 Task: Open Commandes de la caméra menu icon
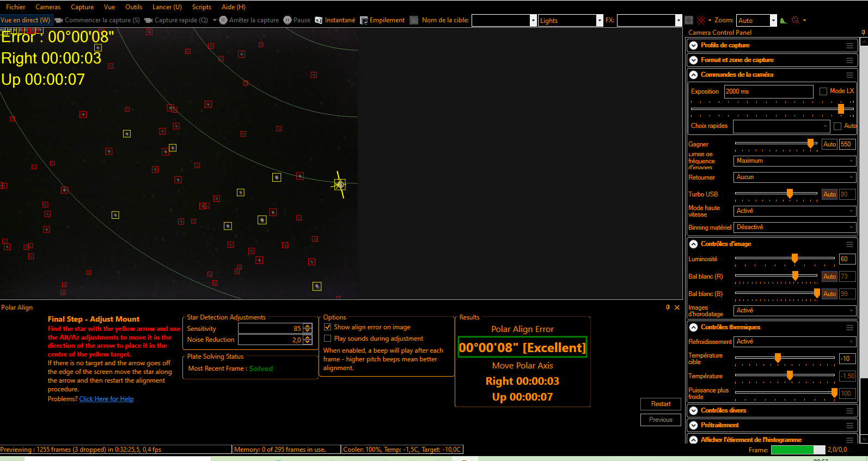[x=849, y=75]
